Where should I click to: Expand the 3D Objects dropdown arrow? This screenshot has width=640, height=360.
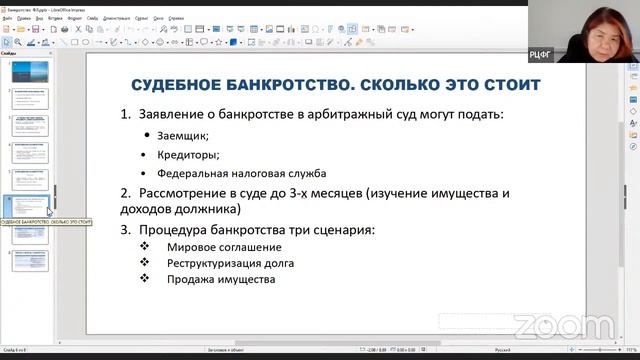click(241, 42)
